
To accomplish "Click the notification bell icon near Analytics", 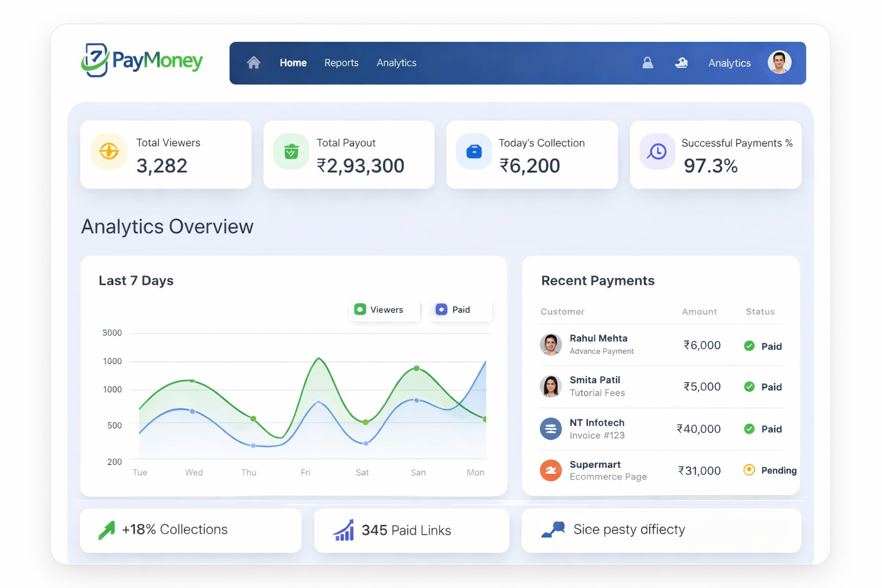I will click(682, 63).
